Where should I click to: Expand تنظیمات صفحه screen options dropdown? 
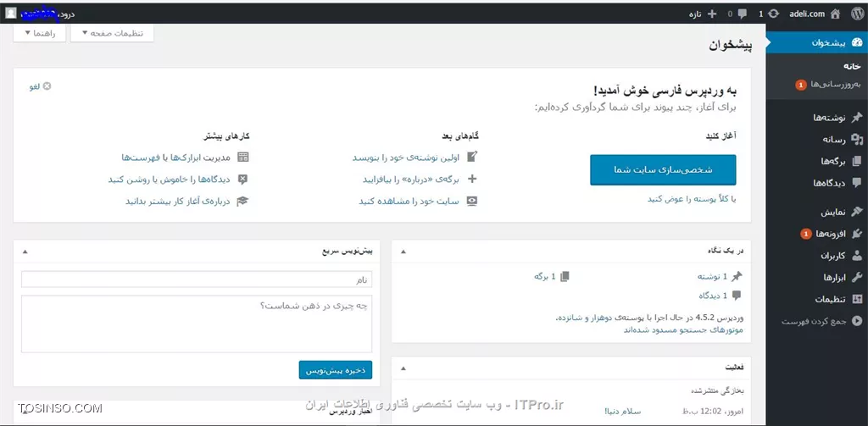pyautogui.click(x=113, y=33)
